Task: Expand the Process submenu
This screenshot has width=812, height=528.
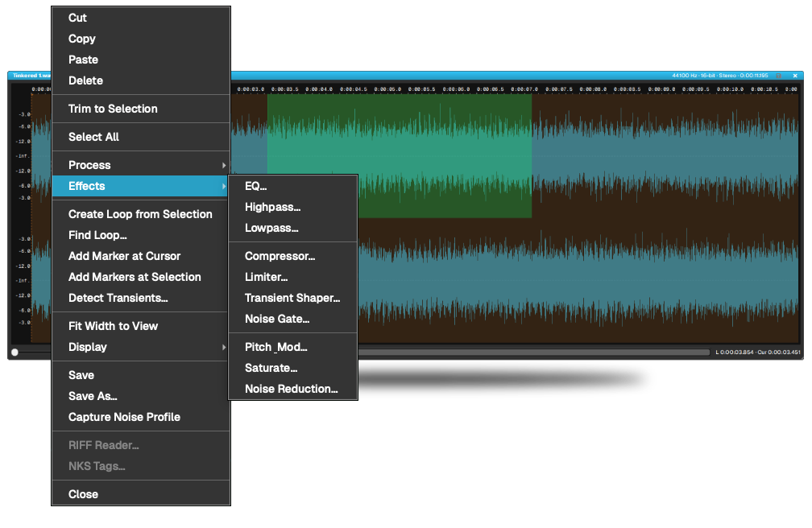Action: (141, 165)
